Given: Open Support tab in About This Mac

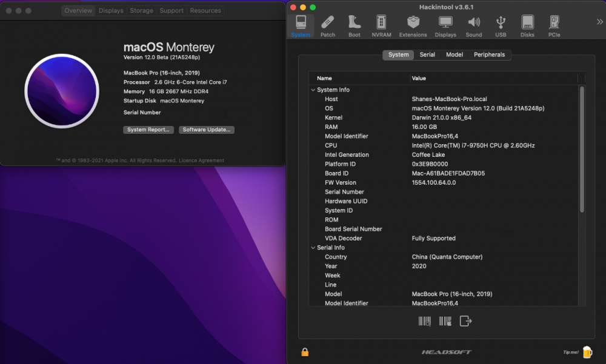Looking at the screenshot, I should point(171,11).
